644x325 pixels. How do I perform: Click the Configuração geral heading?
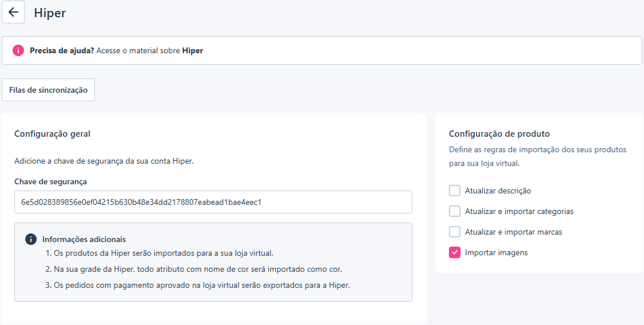(x=52, y=134)
